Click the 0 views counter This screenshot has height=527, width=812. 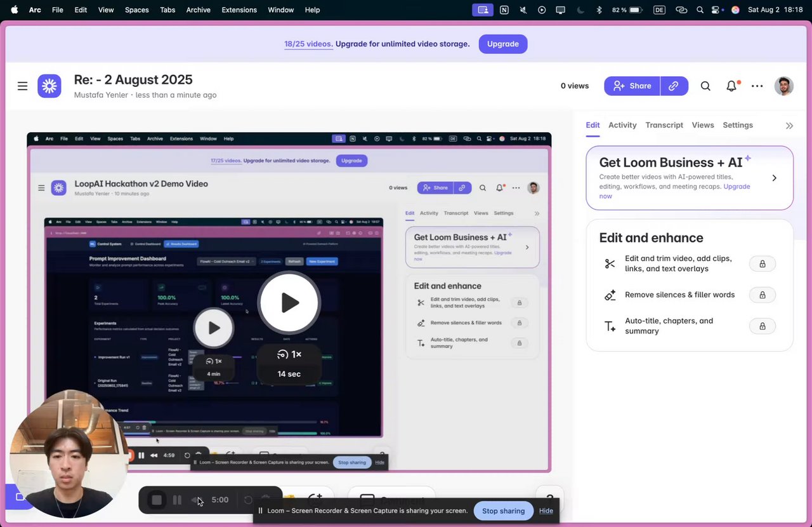575,86
